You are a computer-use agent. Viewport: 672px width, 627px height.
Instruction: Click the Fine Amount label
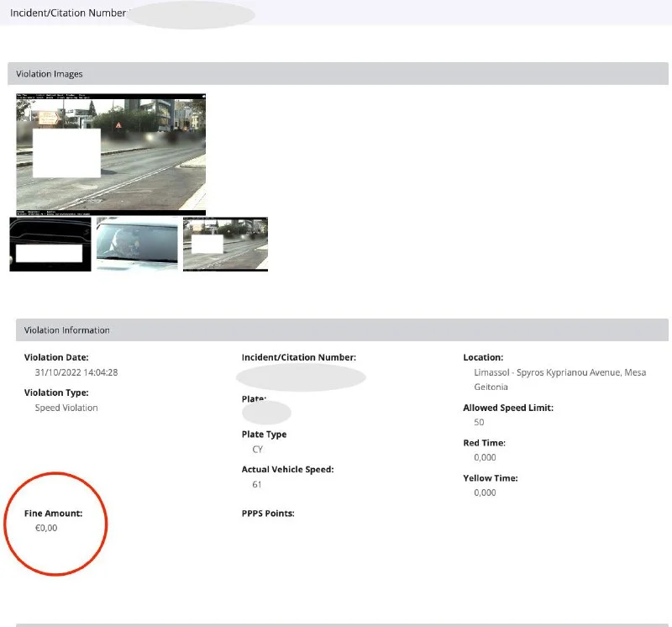click(53, 513)
